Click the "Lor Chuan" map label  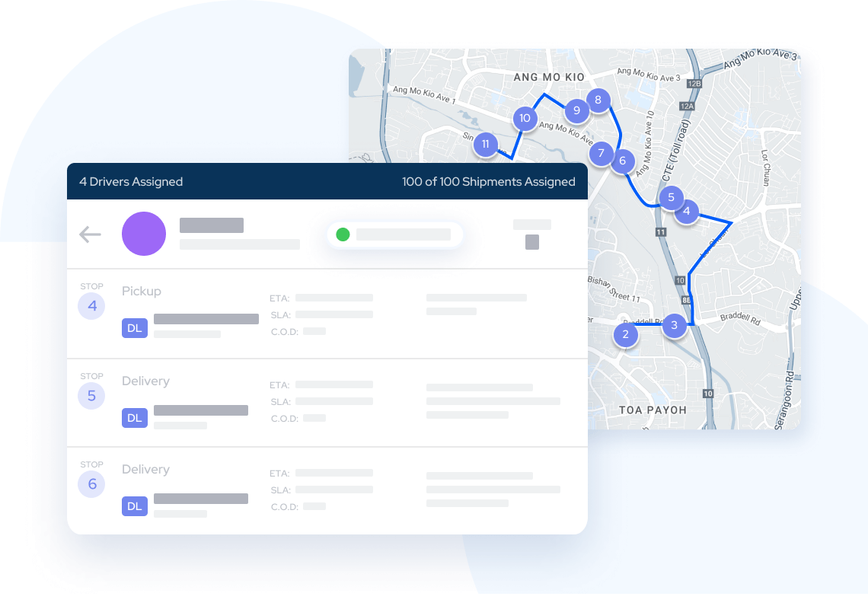coord(765,167)
